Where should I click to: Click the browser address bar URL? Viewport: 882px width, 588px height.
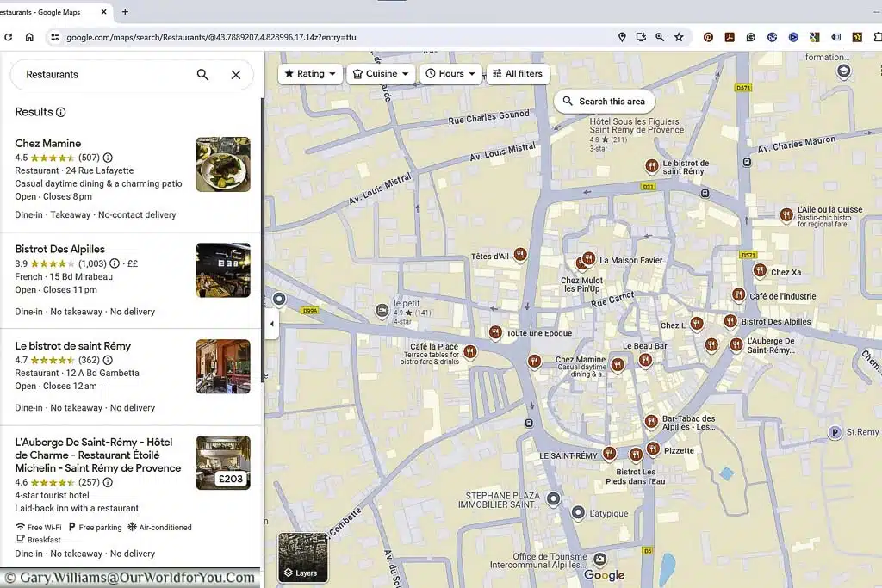point(212,38)
